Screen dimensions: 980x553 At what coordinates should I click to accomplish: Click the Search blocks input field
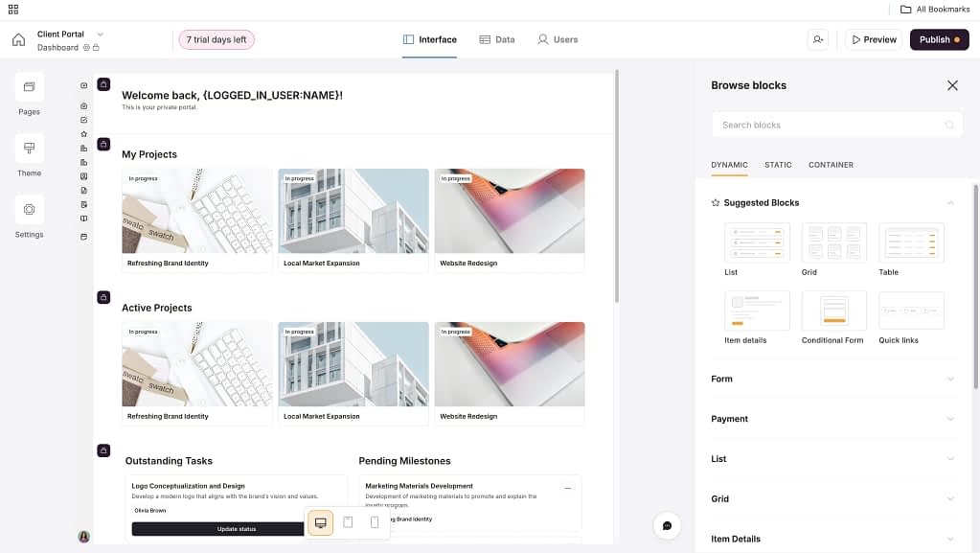pyautogui.click(x=837, y=126)
